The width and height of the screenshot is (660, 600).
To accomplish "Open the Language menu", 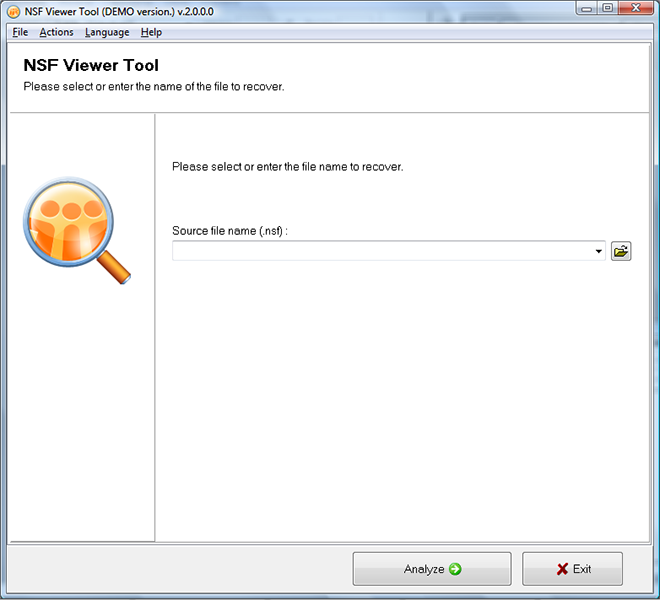I will [x=107, y=32].
